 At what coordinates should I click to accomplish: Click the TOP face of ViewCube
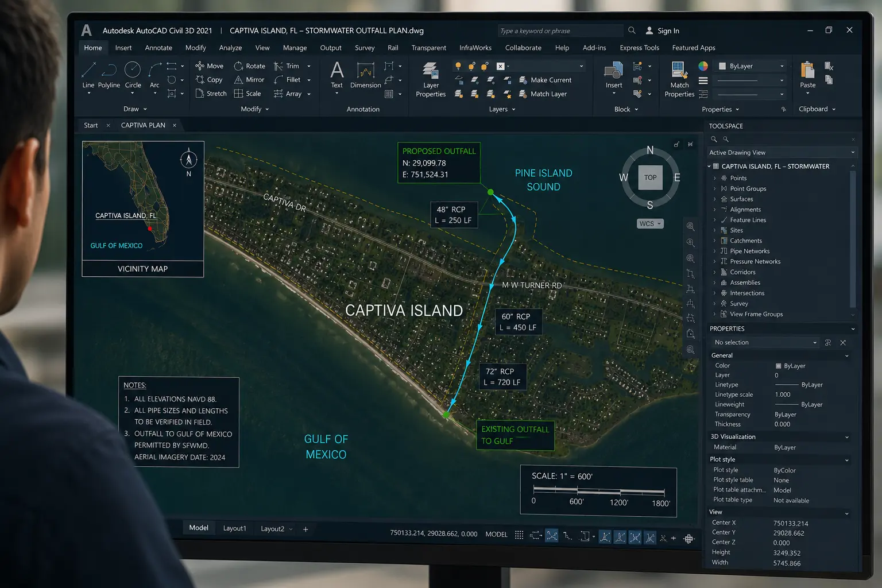click(x=650, y=177)
